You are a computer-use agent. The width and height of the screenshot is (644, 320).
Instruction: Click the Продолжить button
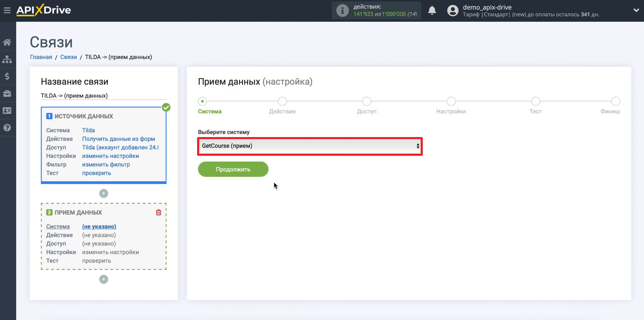click(x=233, y=169)
